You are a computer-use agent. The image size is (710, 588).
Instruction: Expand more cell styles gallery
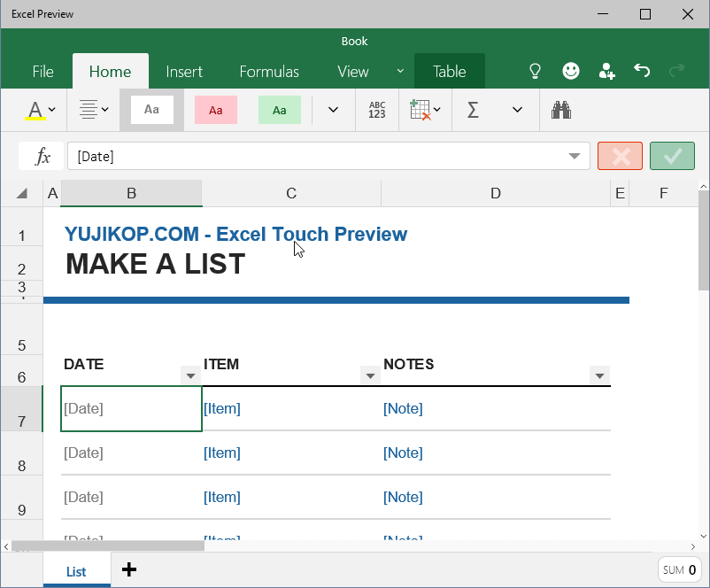coord(333,110)
